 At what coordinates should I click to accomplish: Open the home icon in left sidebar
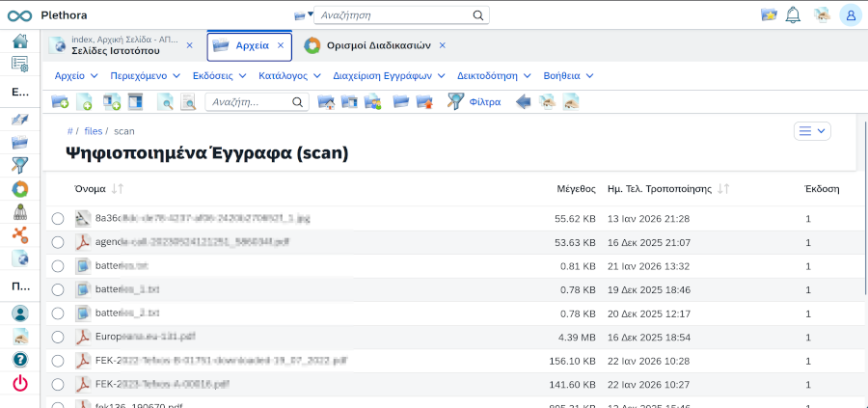(20, 41)
